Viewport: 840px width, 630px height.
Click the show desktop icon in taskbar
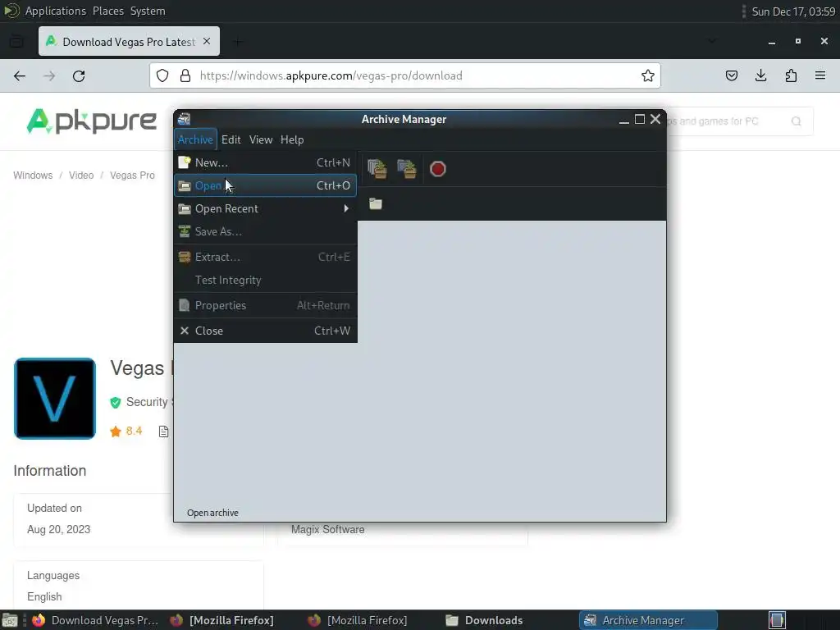[10, 620]
